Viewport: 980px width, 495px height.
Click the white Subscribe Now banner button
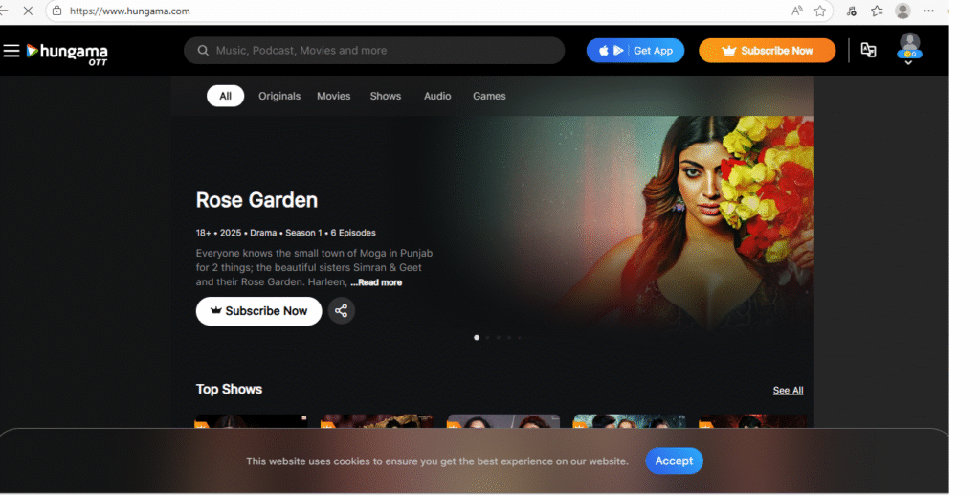[258, 311]
